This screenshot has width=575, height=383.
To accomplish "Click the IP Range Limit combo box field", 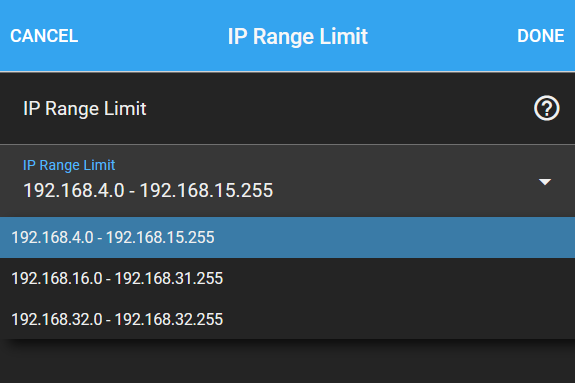I will [x=288, y=180].
